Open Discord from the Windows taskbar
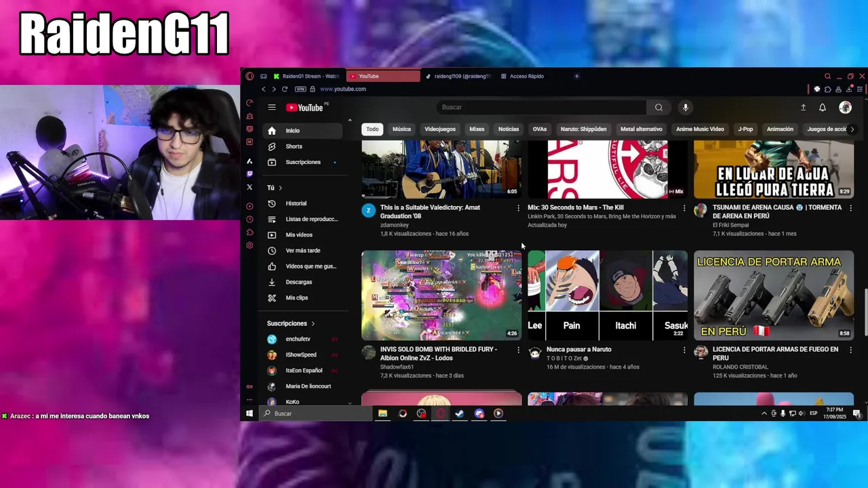868x488 pixels. (x=479, y=413)
